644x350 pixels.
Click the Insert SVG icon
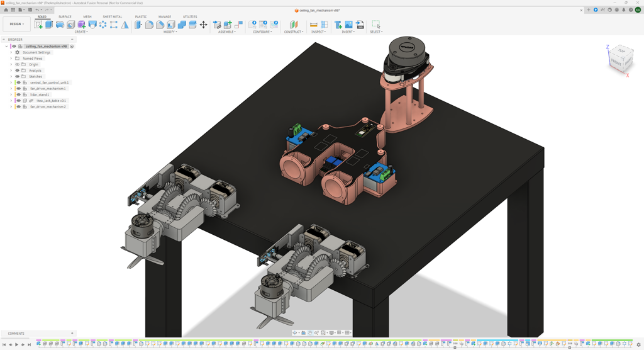point(360,25)
